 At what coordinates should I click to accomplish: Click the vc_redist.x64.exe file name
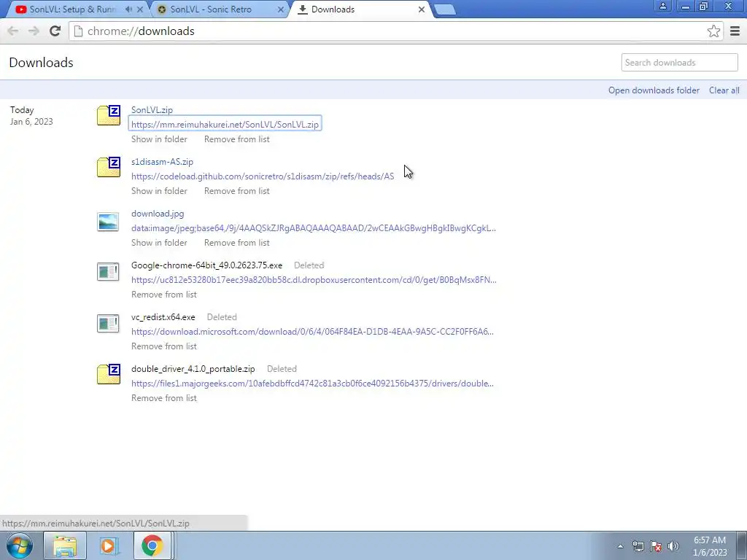pos(163,317)
